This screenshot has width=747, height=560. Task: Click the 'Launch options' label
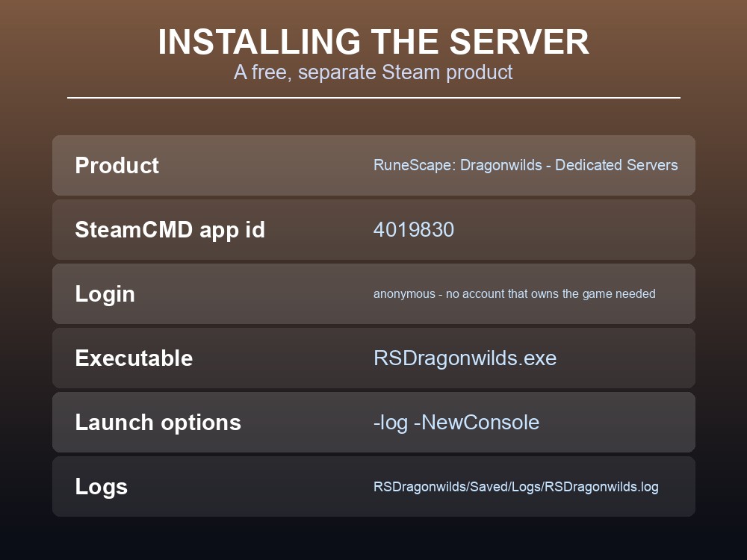coord(158,423)
